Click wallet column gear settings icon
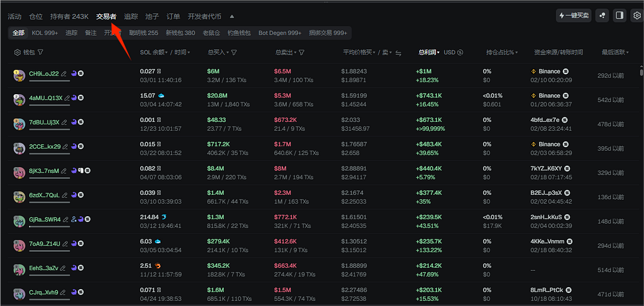644x306 pixels. click(x=18, y=53)
